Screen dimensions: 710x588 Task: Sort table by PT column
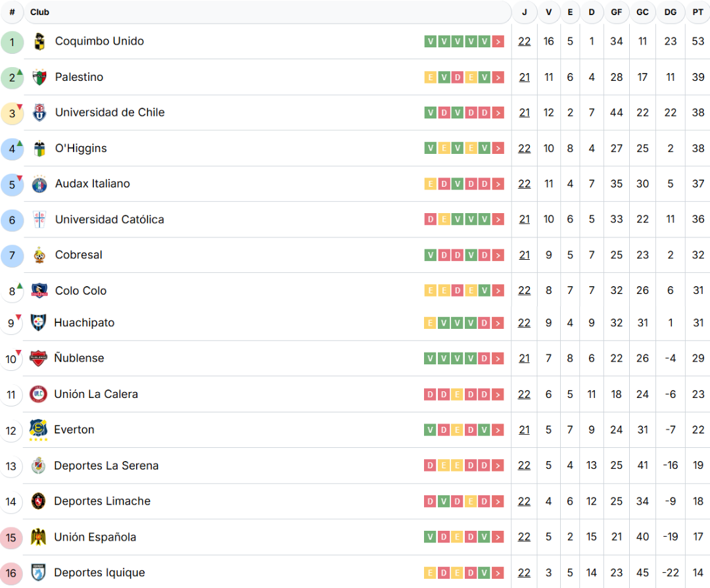[x=698, y=12]
